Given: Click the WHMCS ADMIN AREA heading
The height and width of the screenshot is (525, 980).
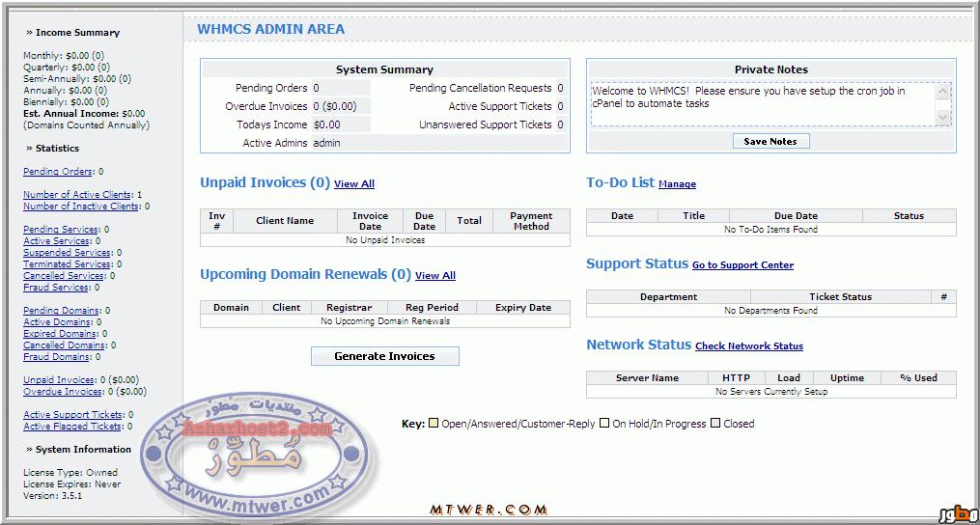Looking at the screenshot, I should point(270,29).
